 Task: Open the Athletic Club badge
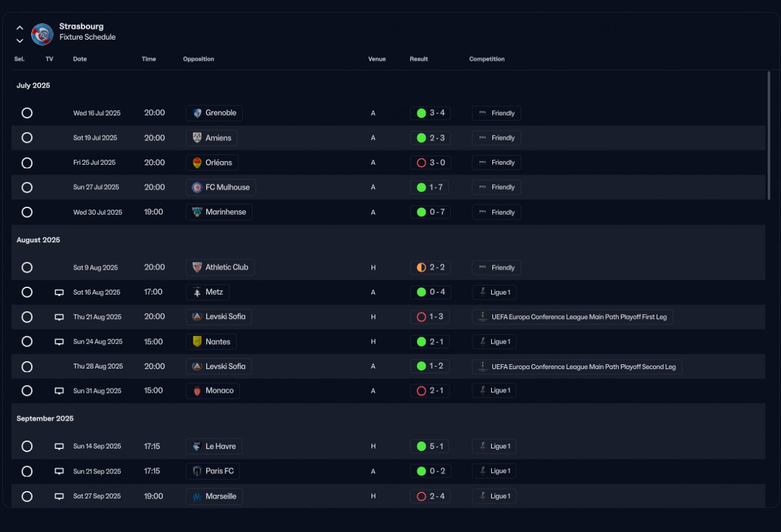tap(197, 267)
